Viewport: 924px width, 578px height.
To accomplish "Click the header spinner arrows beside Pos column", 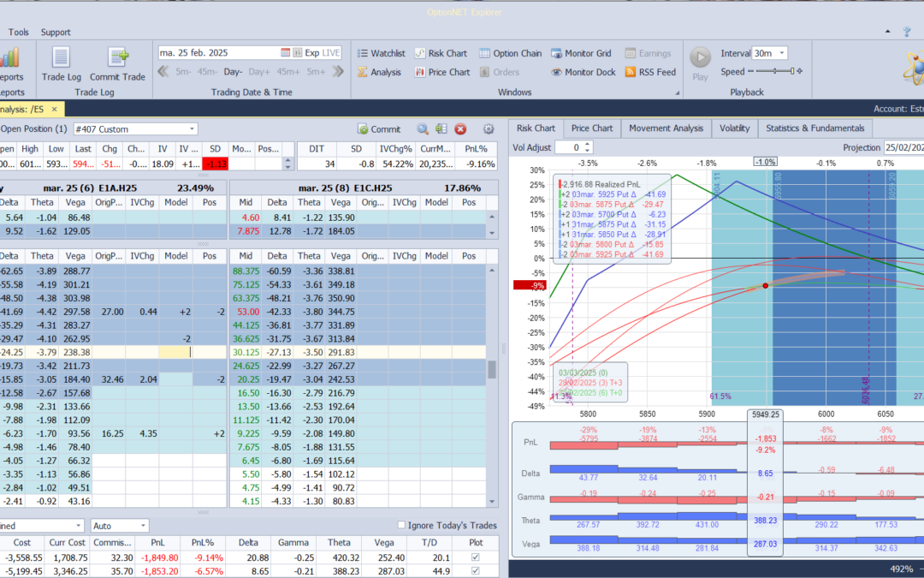I will pos(288,164).
